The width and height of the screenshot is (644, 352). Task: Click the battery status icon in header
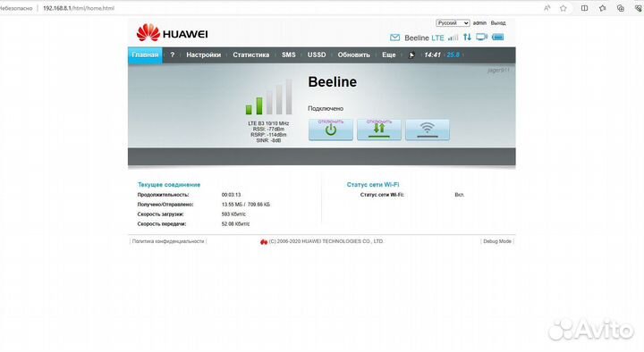pos(498,38)
